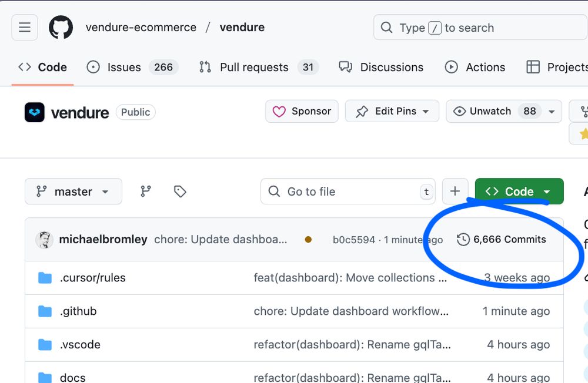
Task: Open commit hash b0c5594
Action: pos(353,240)
